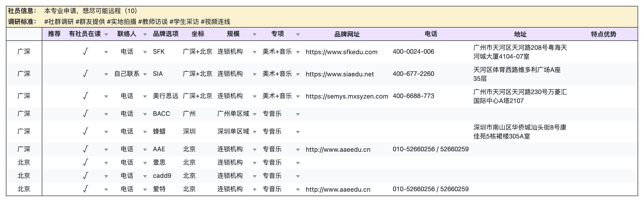Open the 规模 dropdown in the 美行思远 row

[x=255, y=96]
